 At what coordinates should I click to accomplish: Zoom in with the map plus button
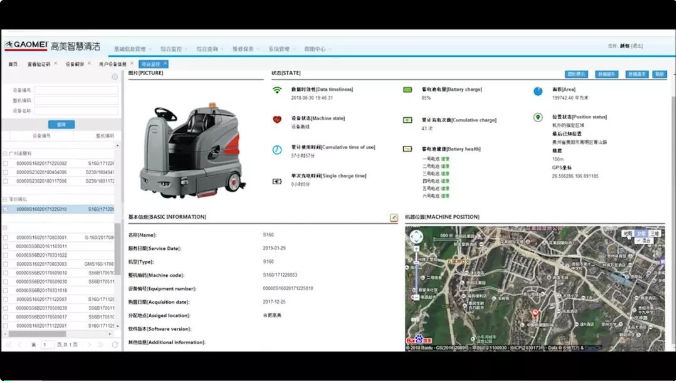coord(416,249)
